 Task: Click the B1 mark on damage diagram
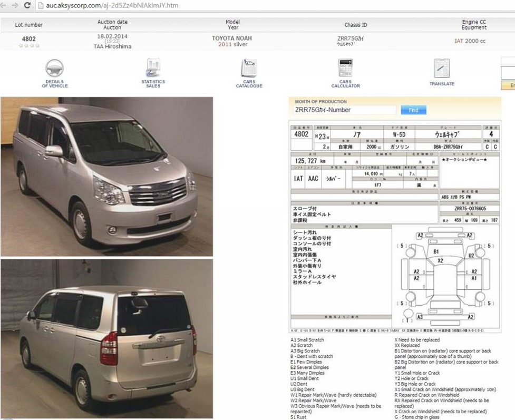click(x=436, y=251)
